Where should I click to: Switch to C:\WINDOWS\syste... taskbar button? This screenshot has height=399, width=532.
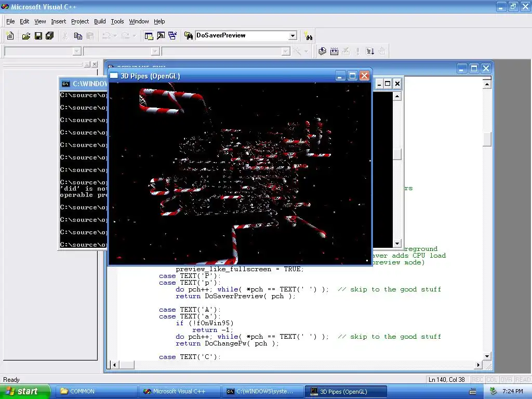pos(262,391)
